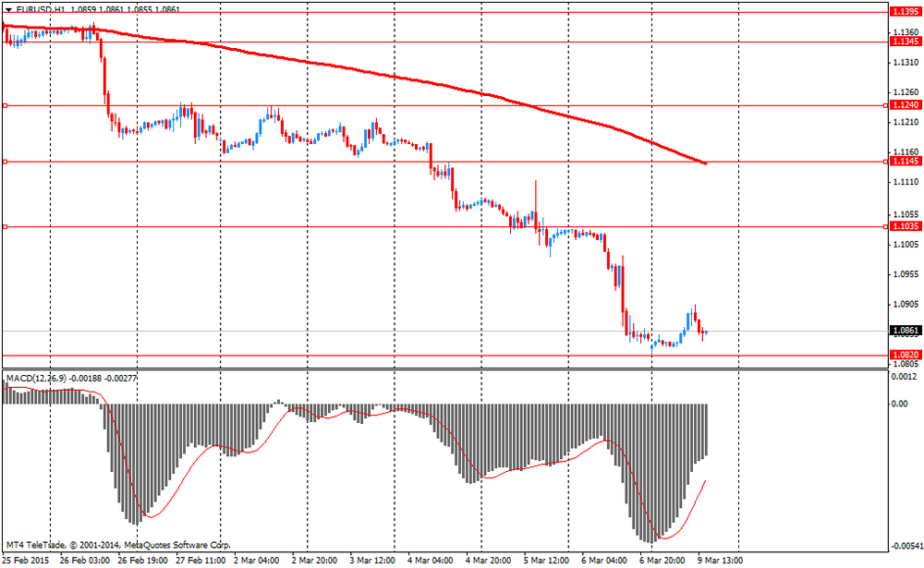Select the -0.00541 MACD scale value
Screen dimensions: 924x568
906,546
